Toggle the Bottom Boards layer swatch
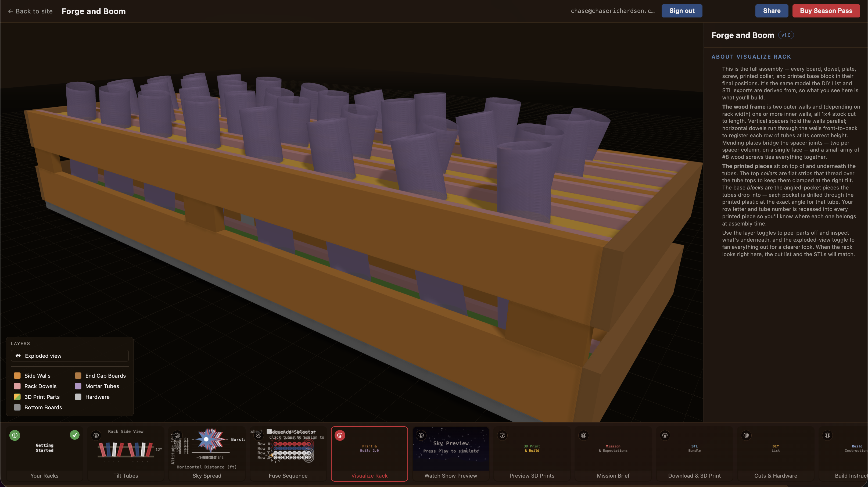Viewport: 868px width, 487px height. 17,407
